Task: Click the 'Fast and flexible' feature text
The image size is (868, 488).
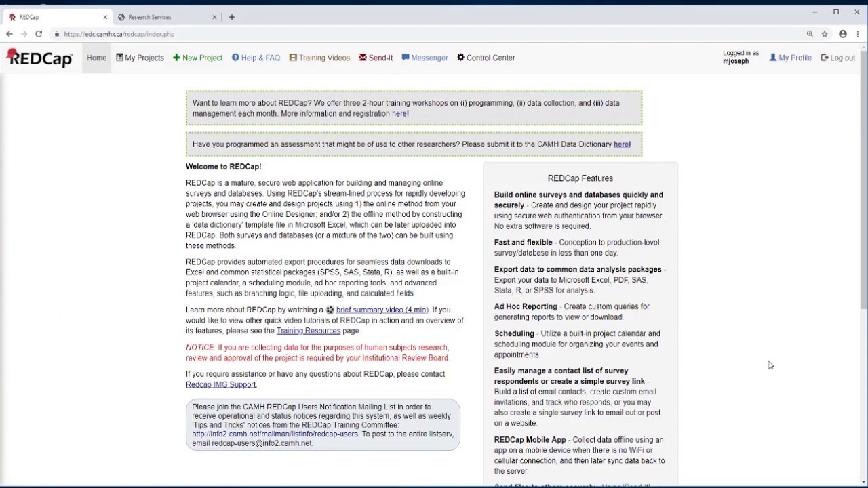Action: pos(523,243)
